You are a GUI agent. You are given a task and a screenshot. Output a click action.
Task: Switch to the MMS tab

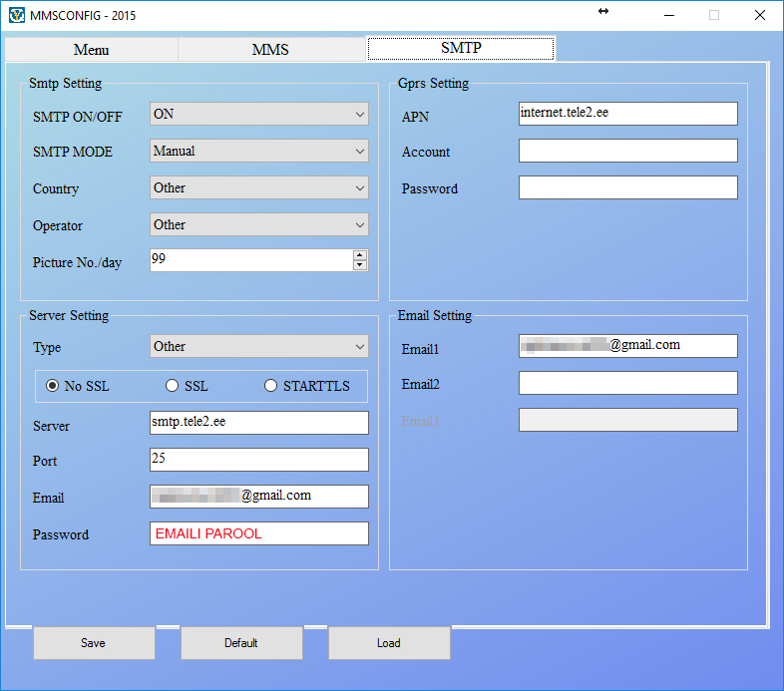(270, 50)
